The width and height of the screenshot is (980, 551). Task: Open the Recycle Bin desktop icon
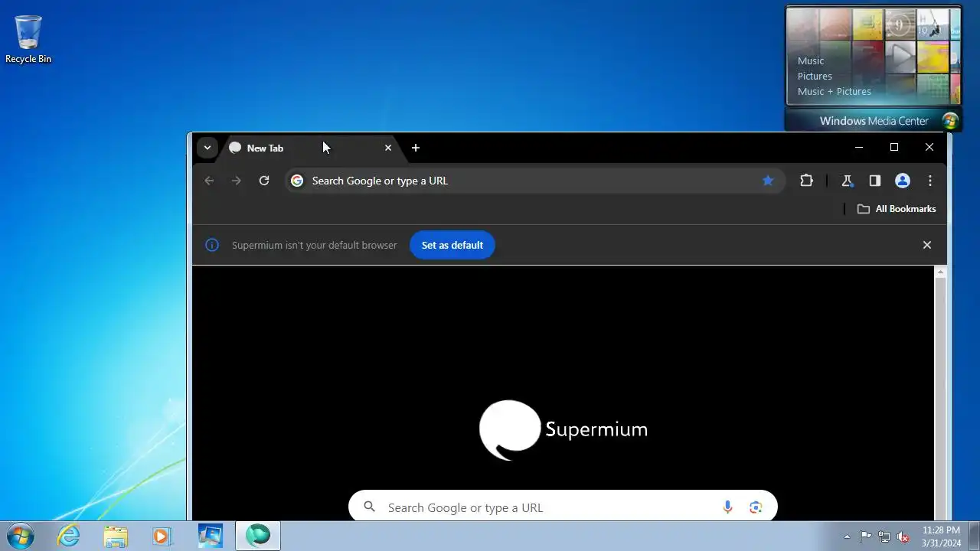(28, 39)
